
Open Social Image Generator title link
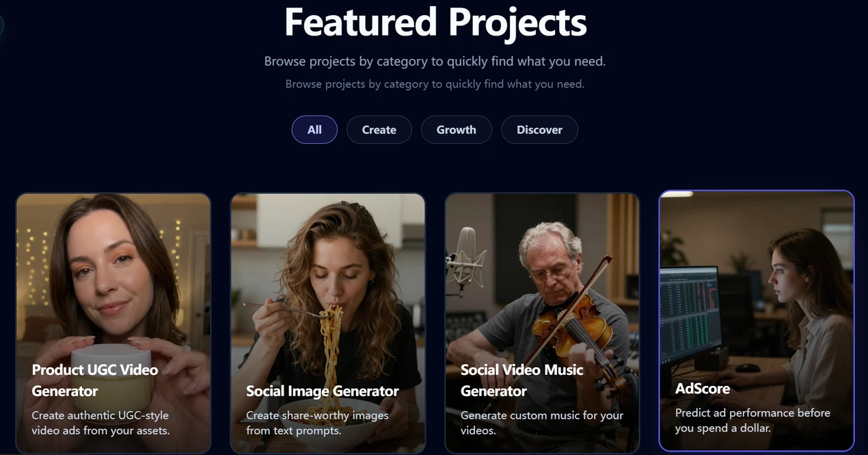click(x=323, y=391)
